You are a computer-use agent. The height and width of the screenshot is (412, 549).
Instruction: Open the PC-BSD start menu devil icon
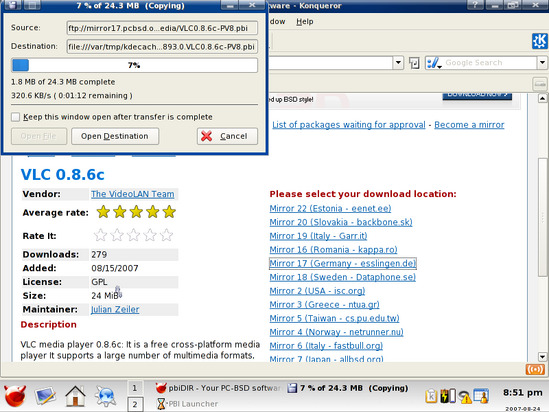pos(15,396)
